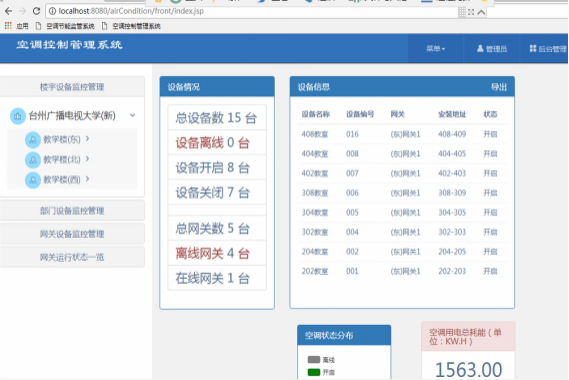The image size is (569, 380).
Task: Click the 空调控制管理系统 title logo
Action: point(69,45)
